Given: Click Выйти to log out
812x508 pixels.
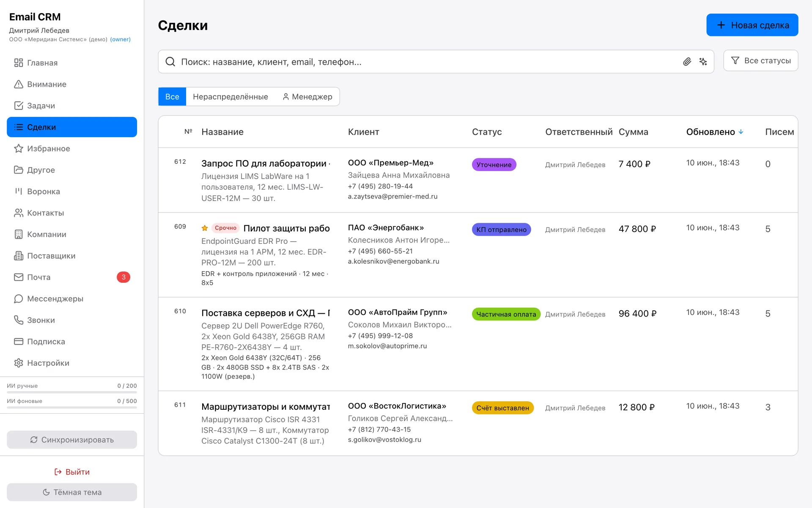Looking at the screenshot, I should pyautogui.click(x=72, y=472).
